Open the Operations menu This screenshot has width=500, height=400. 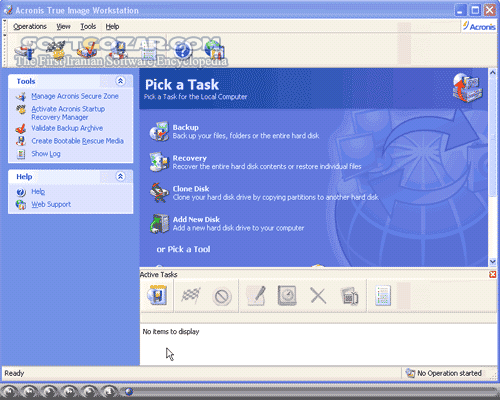click(30, 27)
